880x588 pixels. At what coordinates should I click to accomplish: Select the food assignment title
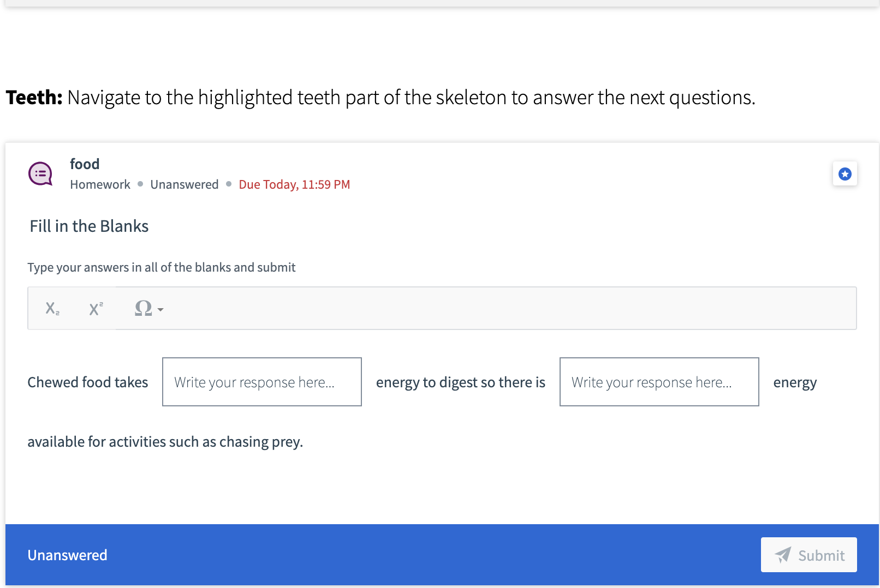coord(85,164)
